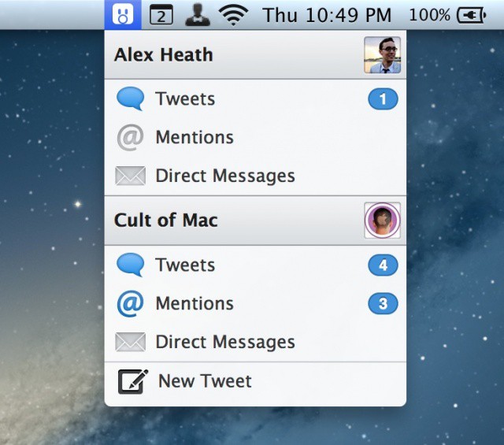Select the Alex Heath account header
Viewport: 504px width, 445px height.
(x=255, y=54)
